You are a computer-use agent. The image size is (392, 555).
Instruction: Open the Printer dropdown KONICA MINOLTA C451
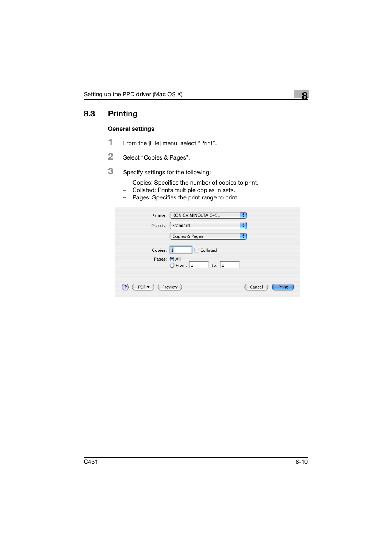point(208,215)
